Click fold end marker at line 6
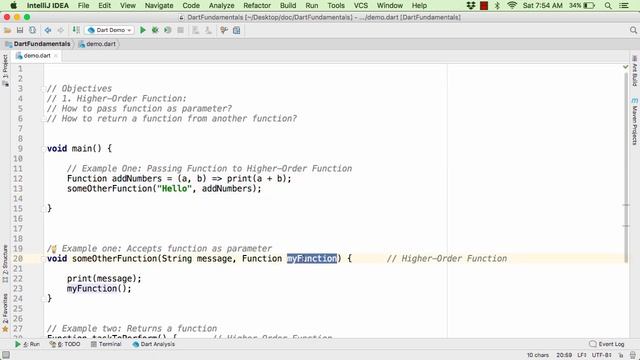This screenshot has height=360, width=640. point(43,119)
